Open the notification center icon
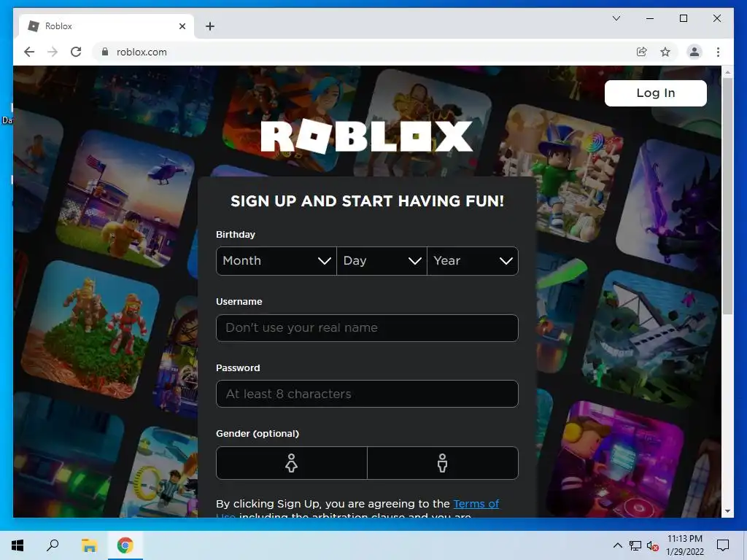 tap(723, 545)
